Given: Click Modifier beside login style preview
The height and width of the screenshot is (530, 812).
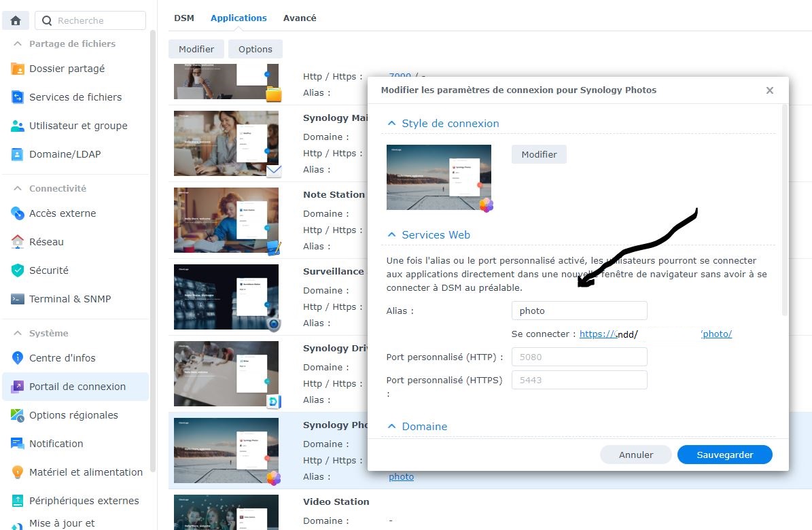Looking at the screenshot, I should tap(539, 154).
